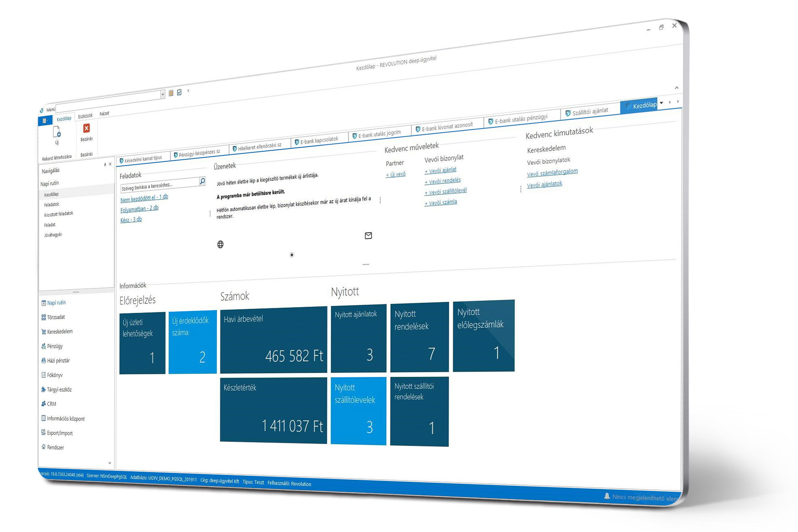Viewport: 798px width, 532px height.
Task: Expand the document tab list arrow
Action: point(661,103)
